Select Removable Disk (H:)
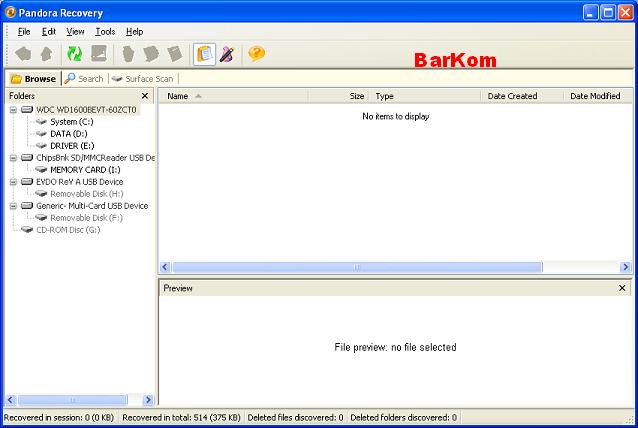Screen dimensions: 638x428 click(x=87, y=194)
